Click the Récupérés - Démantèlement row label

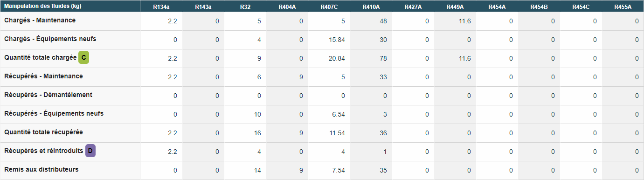[x=48, y=95]
